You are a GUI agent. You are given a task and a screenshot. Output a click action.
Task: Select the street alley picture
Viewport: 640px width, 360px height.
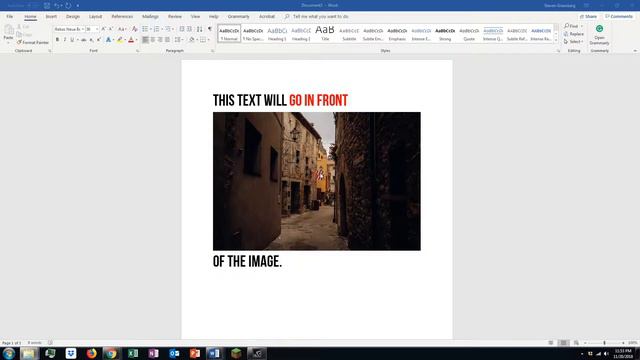[316, 181]
